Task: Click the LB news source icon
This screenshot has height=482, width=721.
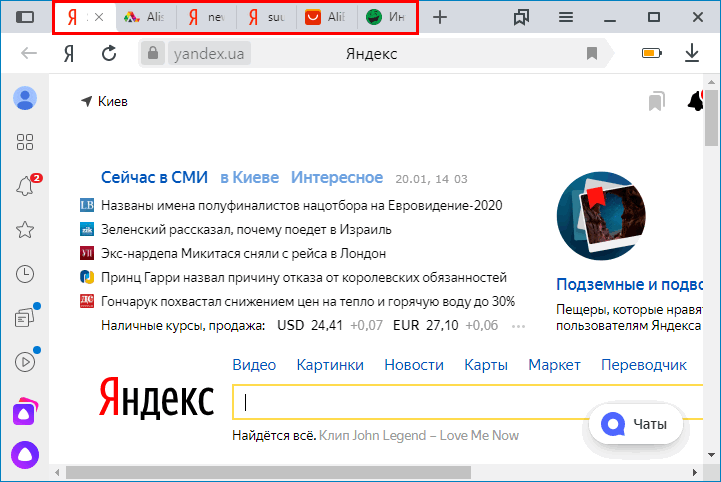Action: (x=87, y=205)
